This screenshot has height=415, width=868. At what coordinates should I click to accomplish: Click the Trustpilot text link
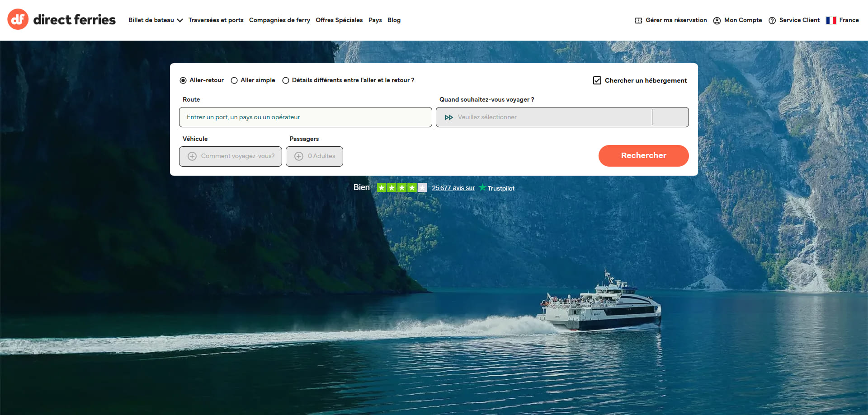point(501,188)
